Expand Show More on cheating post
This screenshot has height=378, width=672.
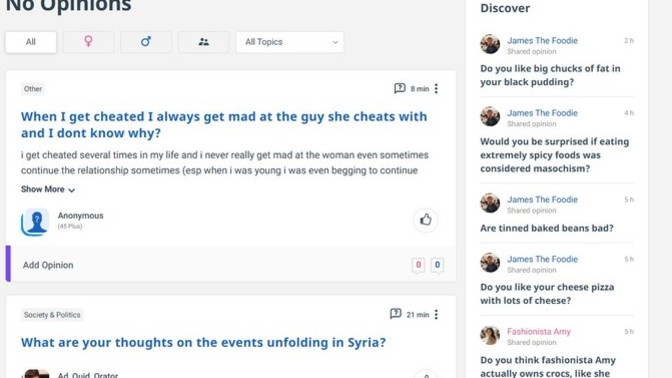tap(48, 189)
